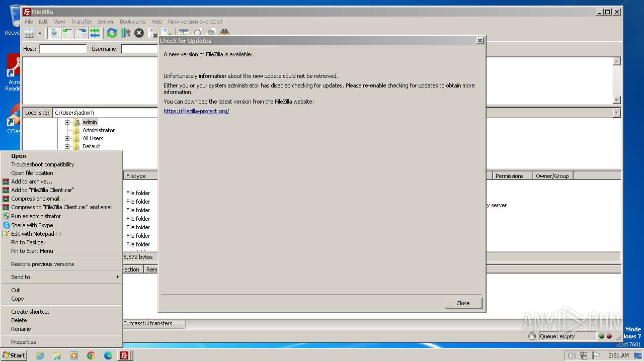Select the admin folder in tree

[90, 122]
